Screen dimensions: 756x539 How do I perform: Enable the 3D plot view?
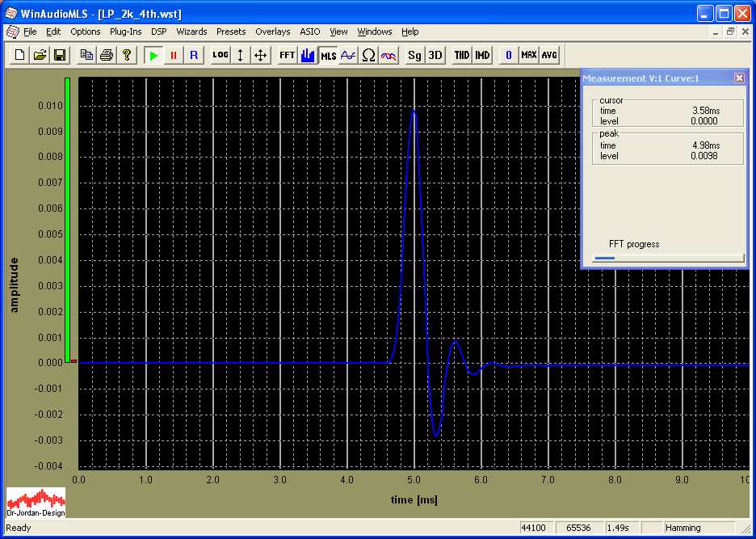(x=435, y=55)
